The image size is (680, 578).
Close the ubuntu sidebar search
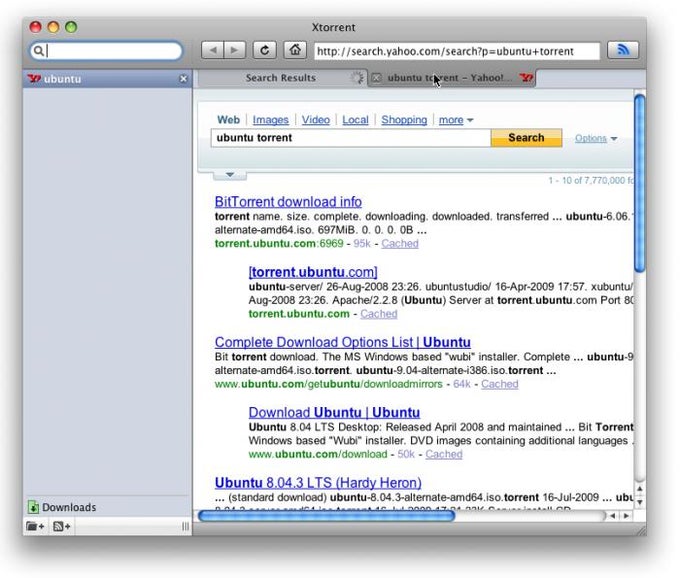tap(183, 79)
